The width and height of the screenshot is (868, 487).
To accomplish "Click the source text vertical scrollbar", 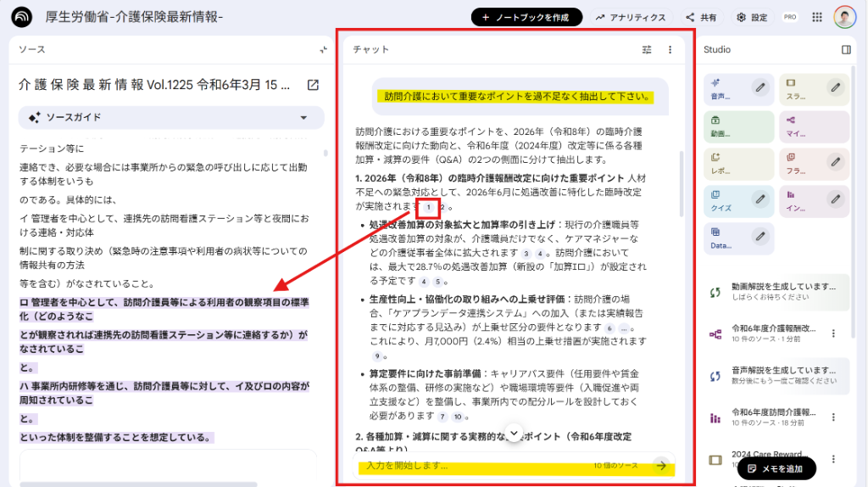I will pos(325,153).
